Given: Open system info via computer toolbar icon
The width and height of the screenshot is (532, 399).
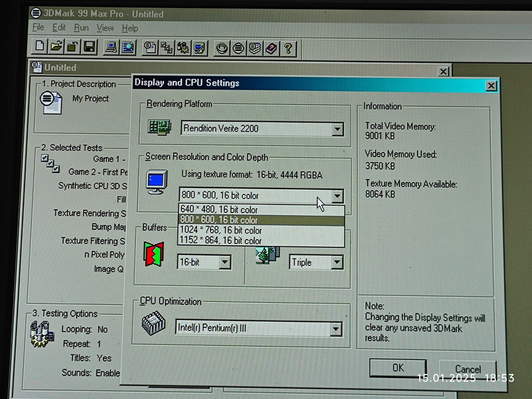Looking at the screenshot, I should tap(111, 47).
